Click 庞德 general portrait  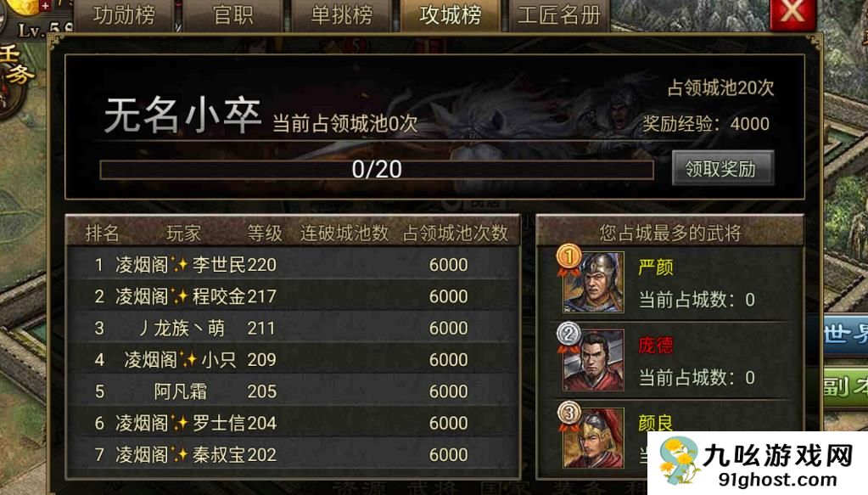tap(595, 361)
